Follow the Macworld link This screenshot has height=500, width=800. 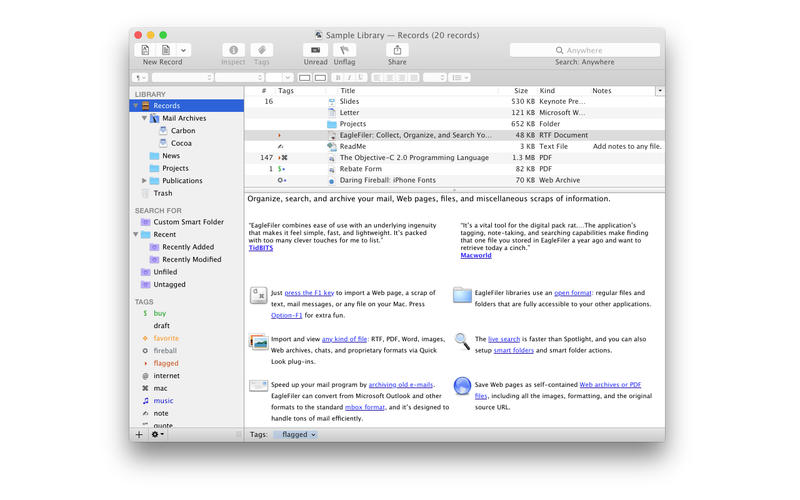(x=478, y=255)
